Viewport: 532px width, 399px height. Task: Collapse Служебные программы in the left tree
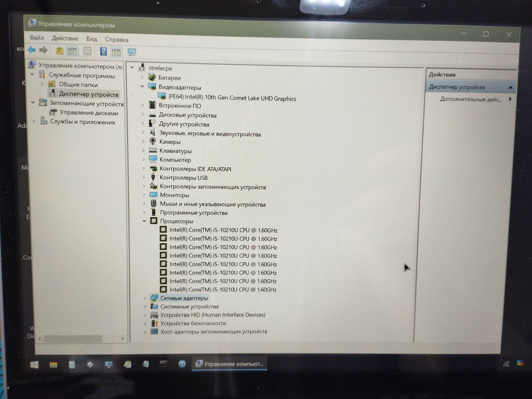(x=32, y=74)
